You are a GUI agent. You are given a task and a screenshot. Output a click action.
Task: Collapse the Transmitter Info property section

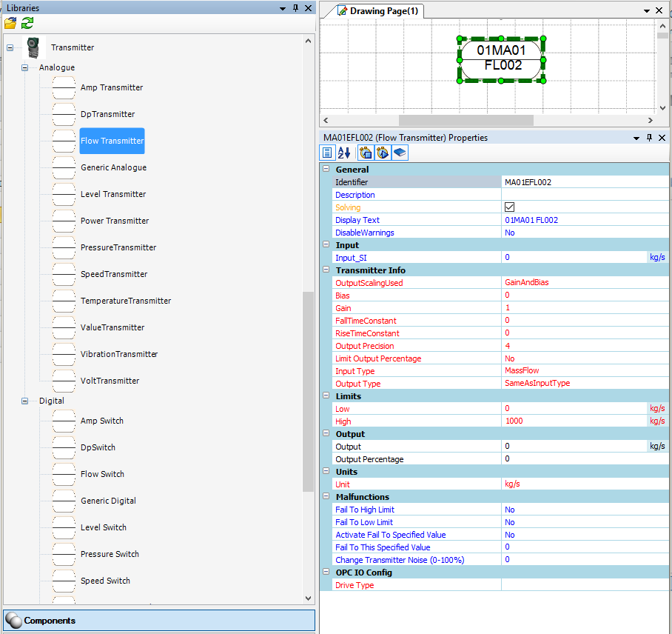[326, 270]
